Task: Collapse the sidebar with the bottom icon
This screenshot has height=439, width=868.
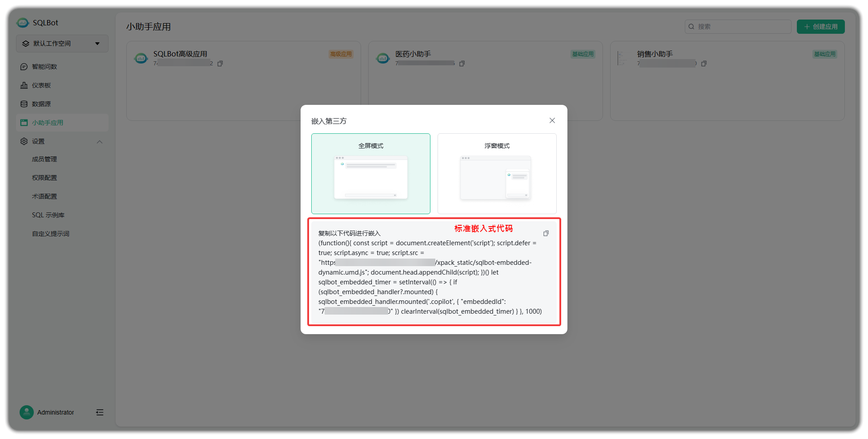Action: [x=100, y=412]
